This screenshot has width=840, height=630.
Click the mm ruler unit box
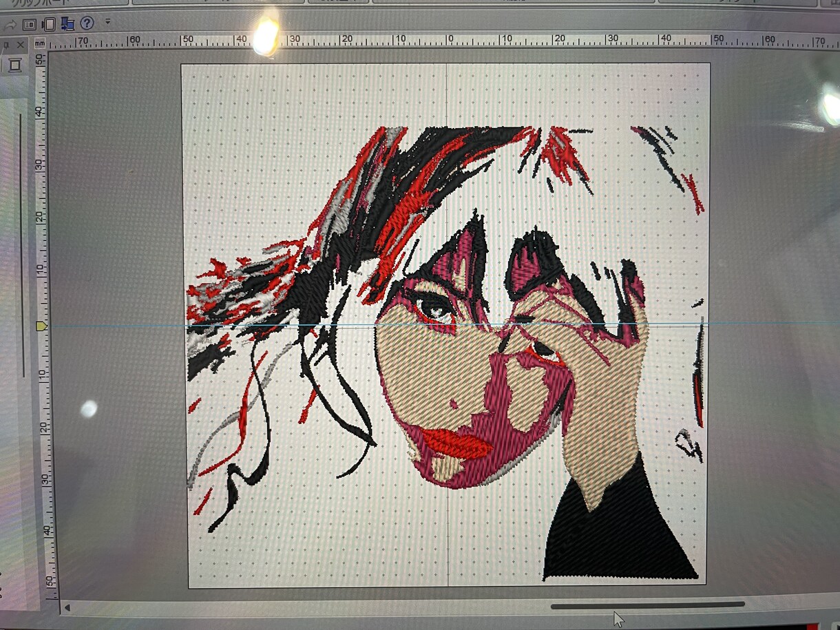(40, 43)
